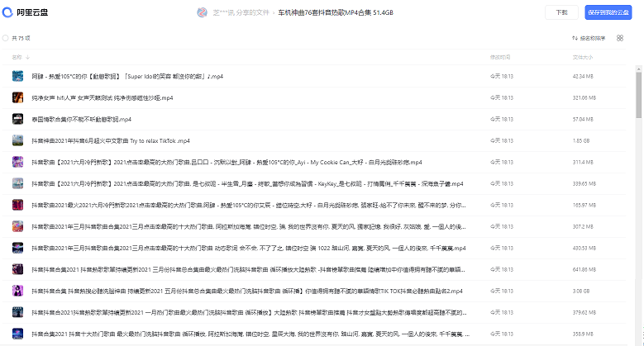This screenshot has width=644, height=346.
Task: Open file name containing My Cookie Can
Action: [227, 162]
